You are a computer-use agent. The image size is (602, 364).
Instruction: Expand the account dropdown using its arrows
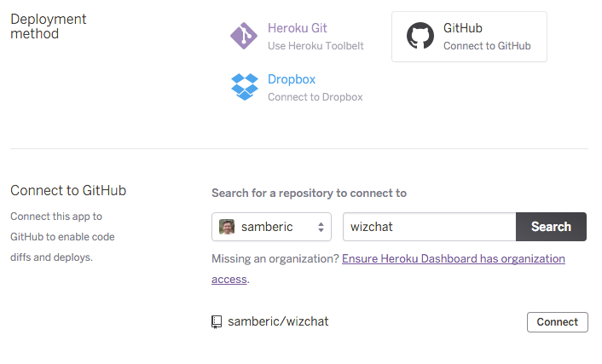pos(321,227)
